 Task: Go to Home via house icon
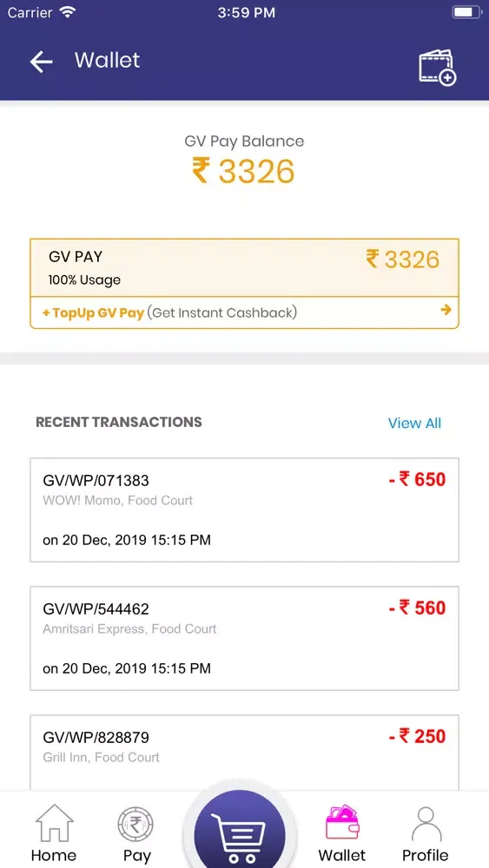click(x=54, y=823)
